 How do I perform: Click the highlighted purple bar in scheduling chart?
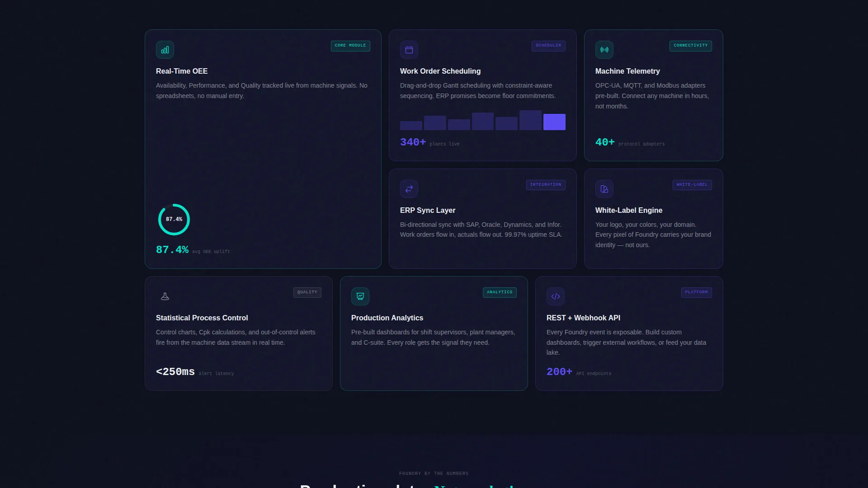point(554,122)
